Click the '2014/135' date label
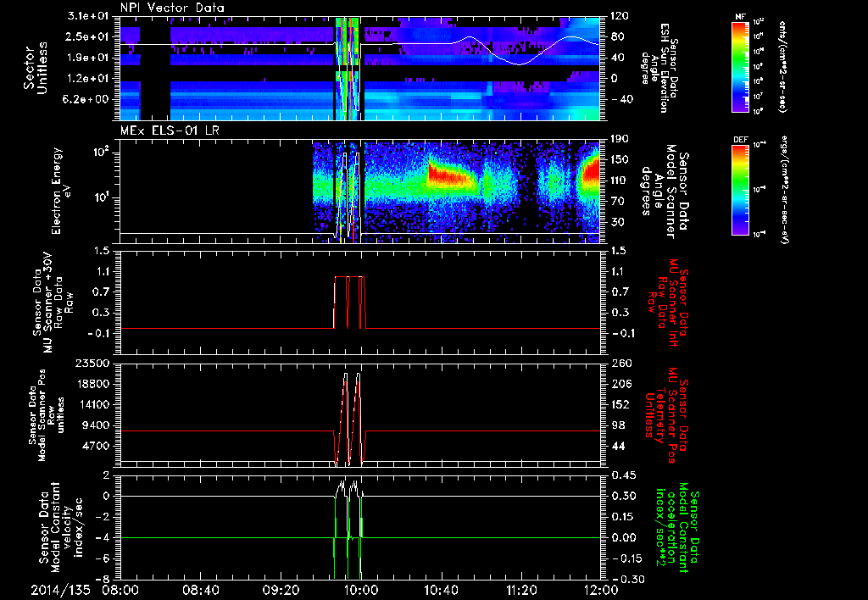Image resolution: width=868 pixels, height=600 pixels. 60,590
